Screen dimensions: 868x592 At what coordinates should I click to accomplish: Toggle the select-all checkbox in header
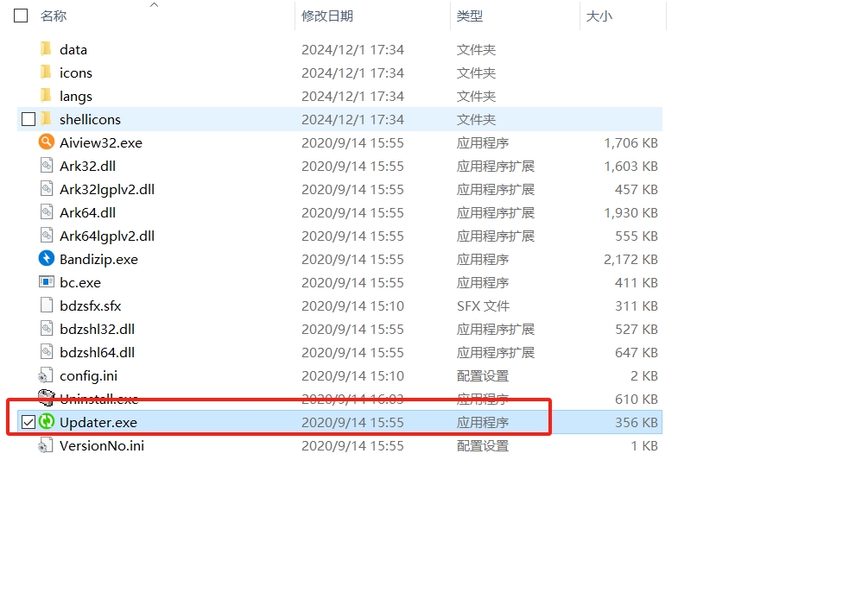pyautogui.click(x=21, y=16)
